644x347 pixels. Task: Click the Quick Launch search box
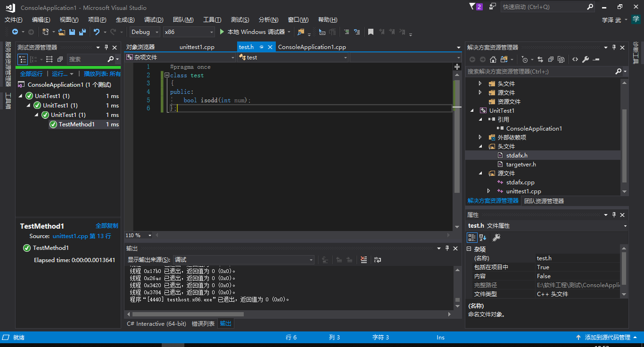coord(542,7)
